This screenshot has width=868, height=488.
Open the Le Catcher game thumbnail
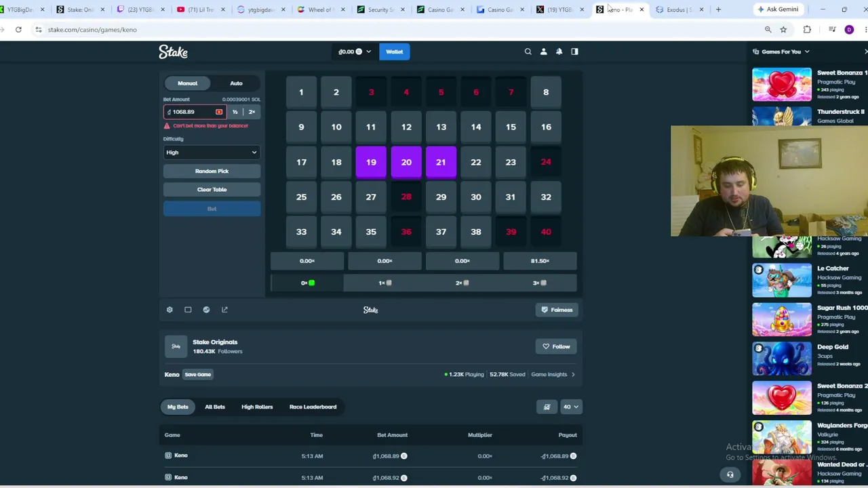coord(781,281)
